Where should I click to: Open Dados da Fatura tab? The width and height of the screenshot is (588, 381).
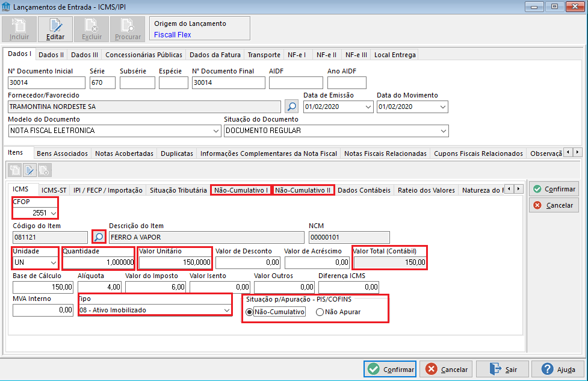click(215, 55)
